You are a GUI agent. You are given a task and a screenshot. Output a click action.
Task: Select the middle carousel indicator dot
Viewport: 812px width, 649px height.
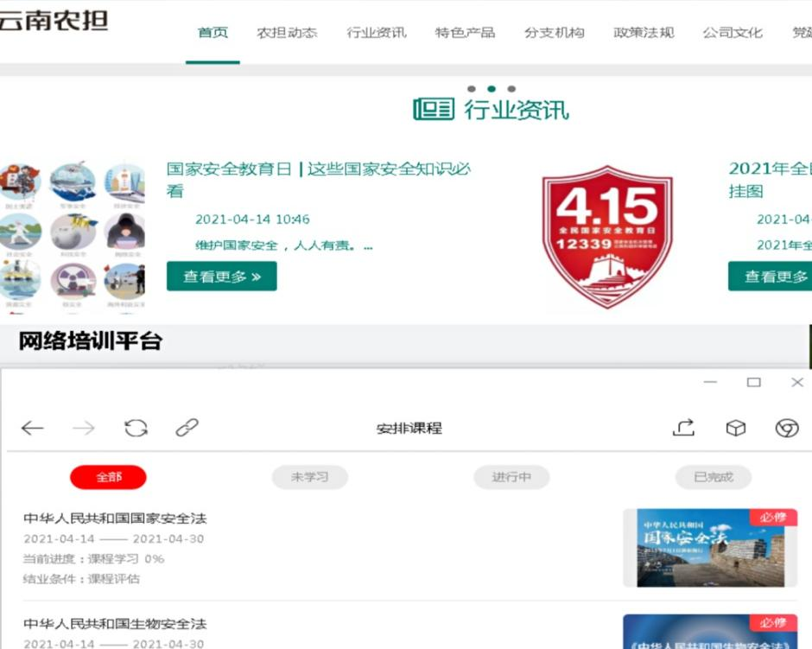tap(492, 89)
